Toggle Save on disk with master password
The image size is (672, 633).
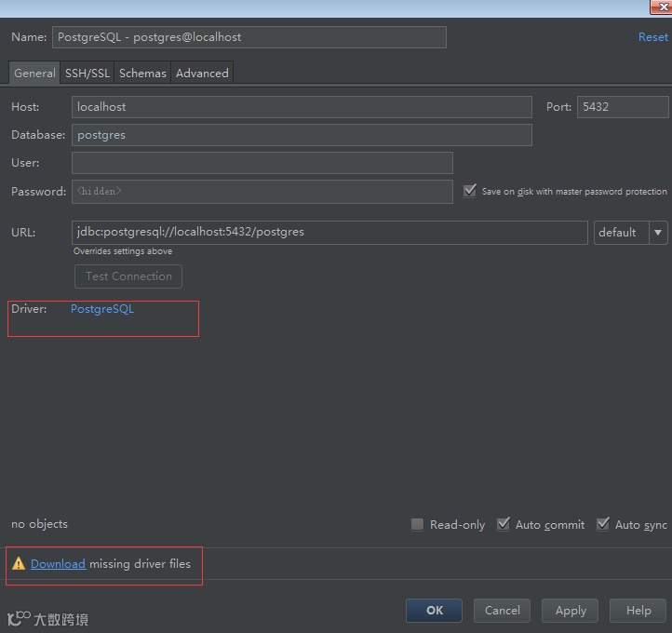point(470,191)
